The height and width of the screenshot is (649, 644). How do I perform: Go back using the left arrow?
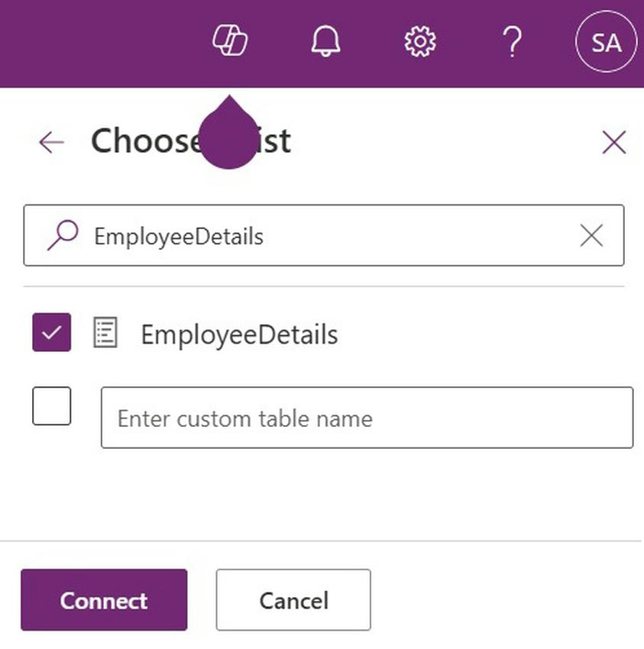(51, 142)
